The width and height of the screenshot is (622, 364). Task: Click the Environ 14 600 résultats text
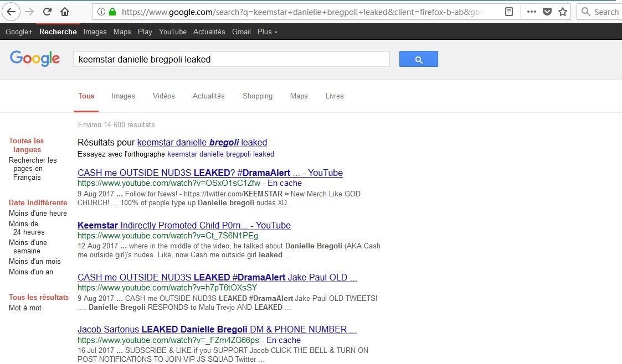tap(116, 125)
